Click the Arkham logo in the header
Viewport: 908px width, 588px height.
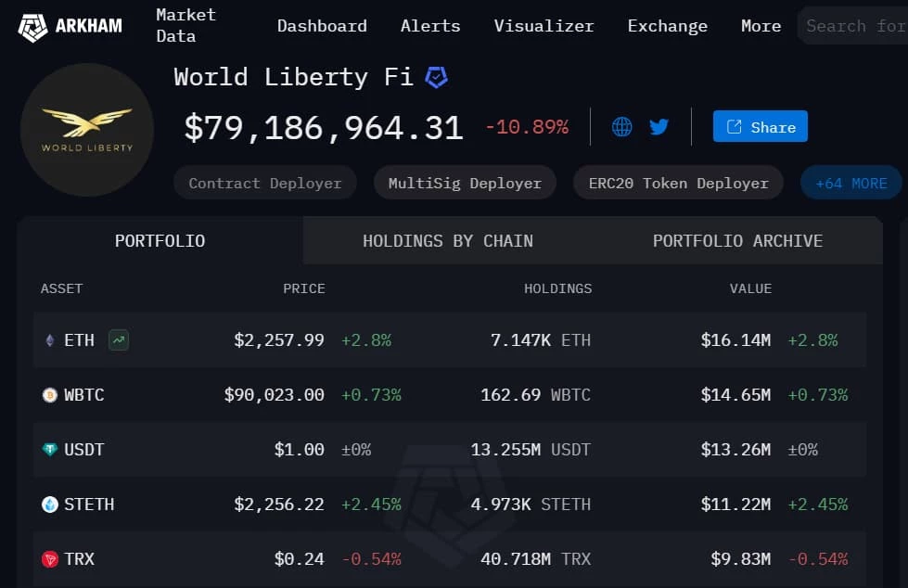pyautogui.click(x=70, y=27)
